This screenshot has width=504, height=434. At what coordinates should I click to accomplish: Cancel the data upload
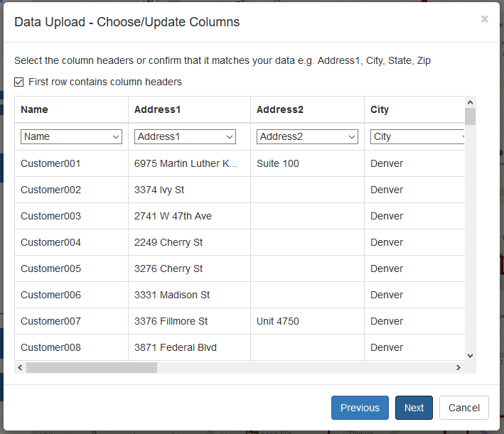coord(464,408)
